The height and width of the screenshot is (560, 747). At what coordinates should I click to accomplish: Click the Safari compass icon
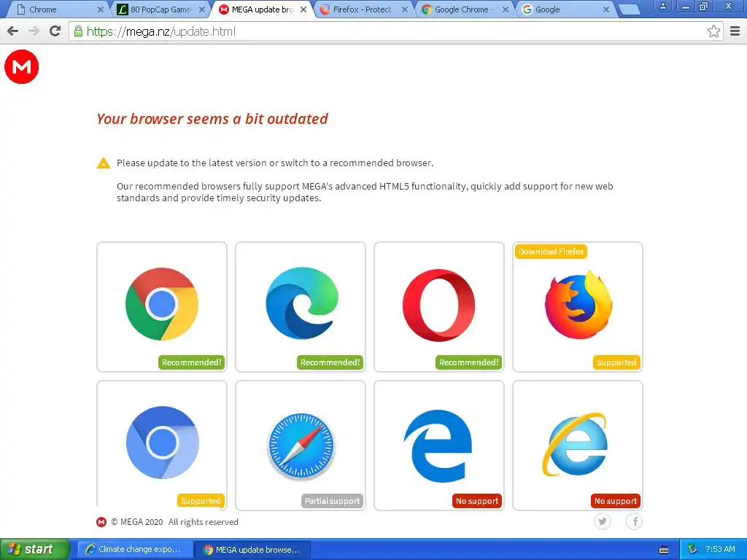pos(301,445)
